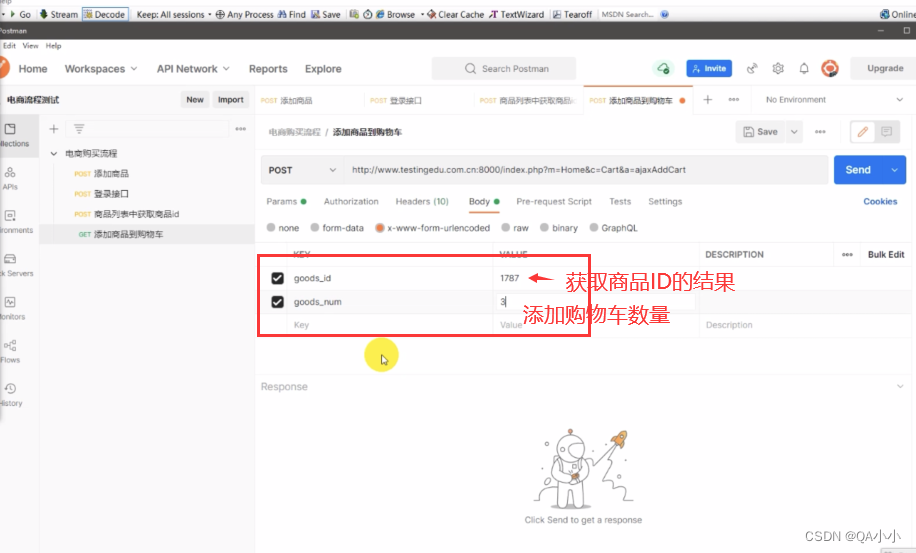Open key-value table column options ellipsis
The width and height of the screenshot is (916, 553).
pos(847,255)
